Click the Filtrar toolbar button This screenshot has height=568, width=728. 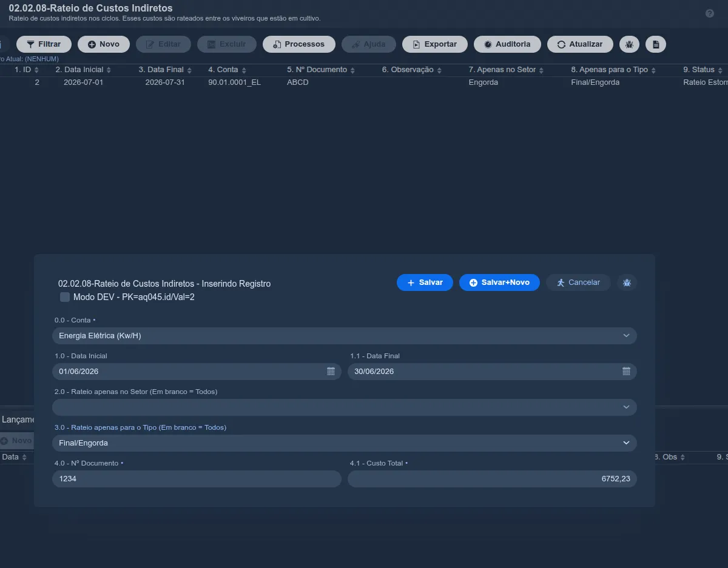point(44,44)
